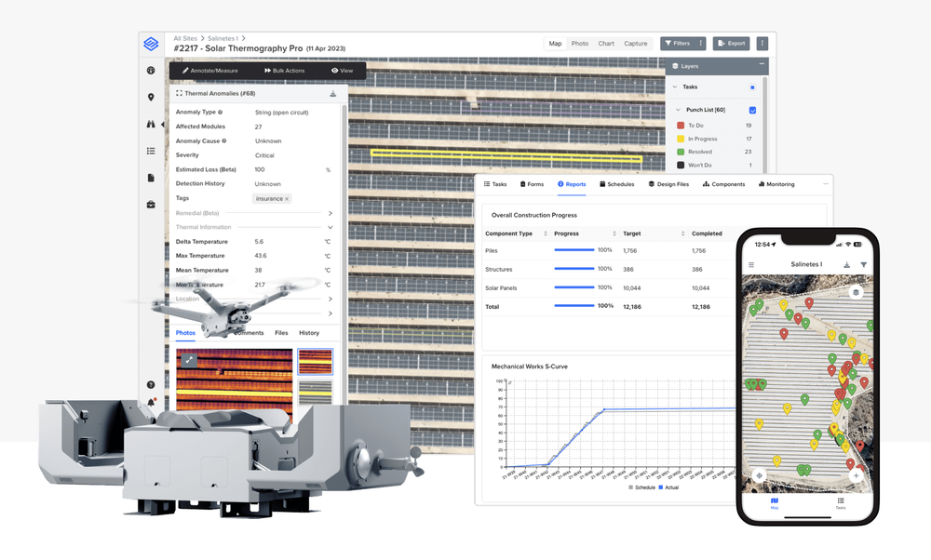
Task: Open the help question mark icon
Action: pyautogui.click(x=151, y=384)
